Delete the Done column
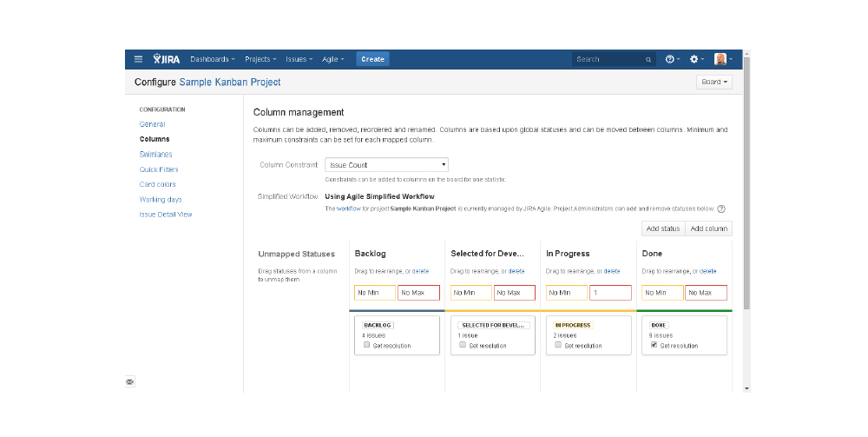 (x=708, y=271)
